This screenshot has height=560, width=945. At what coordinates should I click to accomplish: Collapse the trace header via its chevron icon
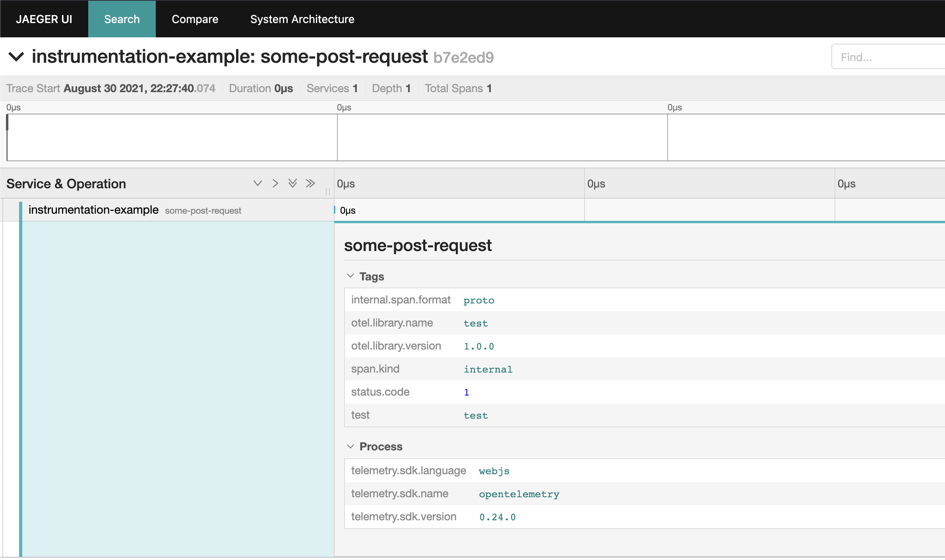(x=17, y=56)
